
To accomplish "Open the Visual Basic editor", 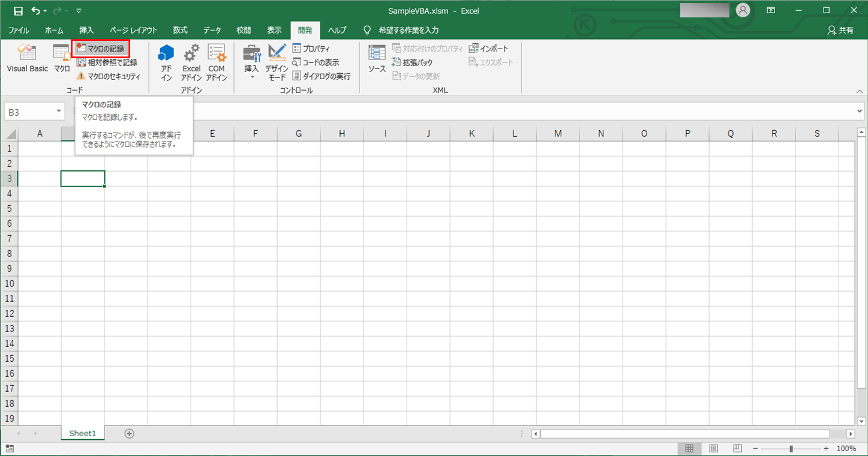I will tap(27, 59).
